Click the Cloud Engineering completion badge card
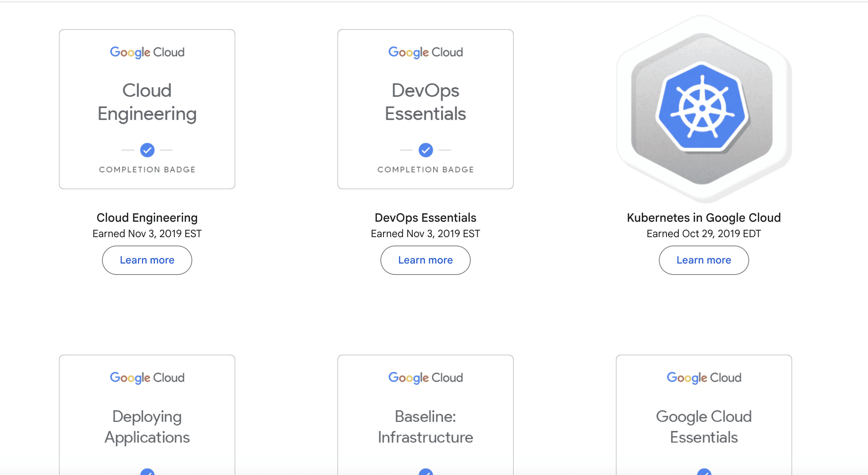 (147, 109)
